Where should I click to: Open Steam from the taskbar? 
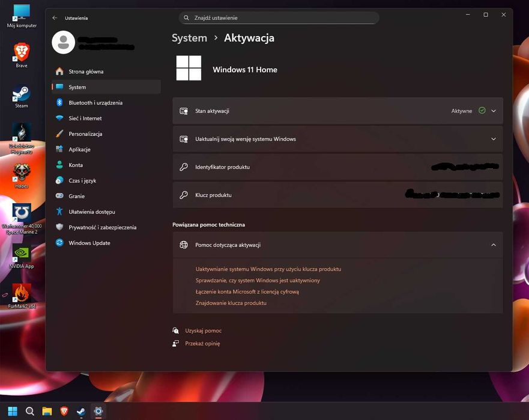tap(81, 411)
